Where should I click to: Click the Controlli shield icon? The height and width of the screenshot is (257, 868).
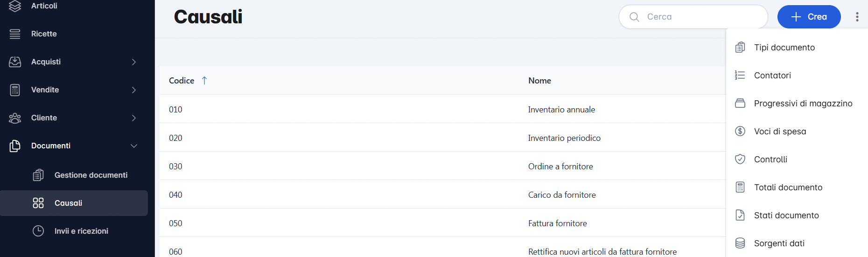coord(740,159)
